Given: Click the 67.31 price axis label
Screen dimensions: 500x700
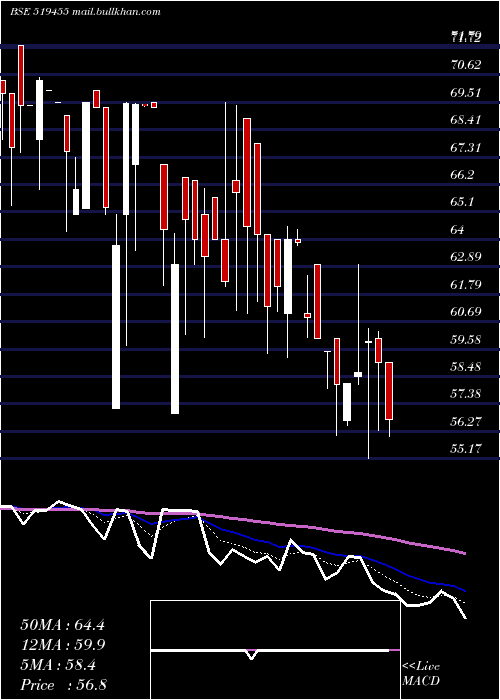Looking at the screenshot, I should pos(466,148).
